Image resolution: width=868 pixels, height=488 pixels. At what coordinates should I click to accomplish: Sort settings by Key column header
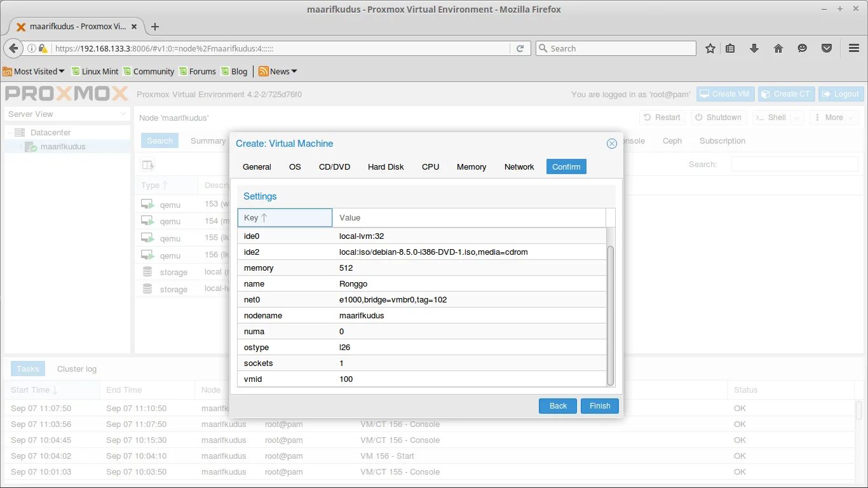pos(285,217)
